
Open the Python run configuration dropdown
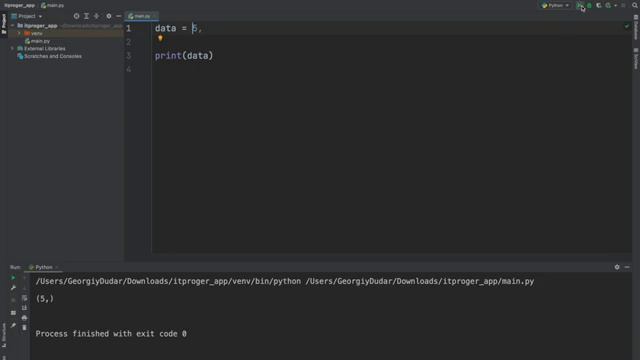pyautogui.click(x=555, y=5)
